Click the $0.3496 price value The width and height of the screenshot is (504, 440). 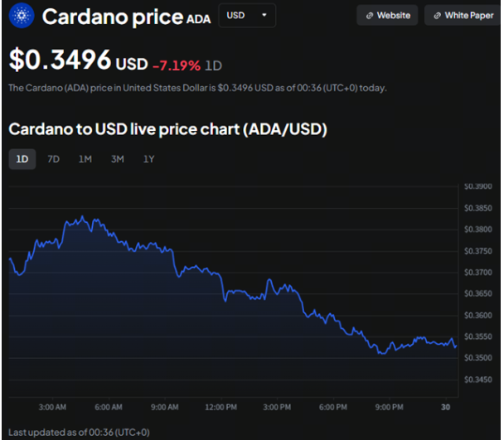(x=61, y=60)
